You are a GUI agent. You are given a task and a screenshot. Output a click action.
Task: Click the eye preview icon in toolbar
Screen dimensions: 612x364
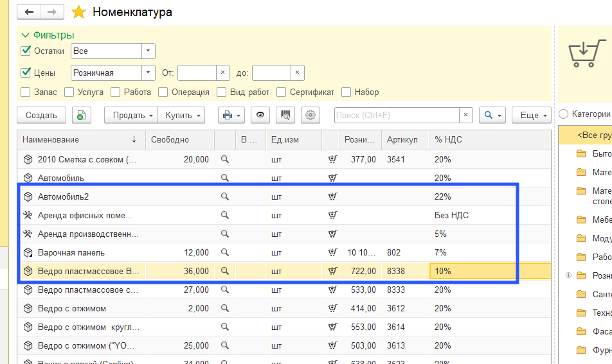coord(260,115)
